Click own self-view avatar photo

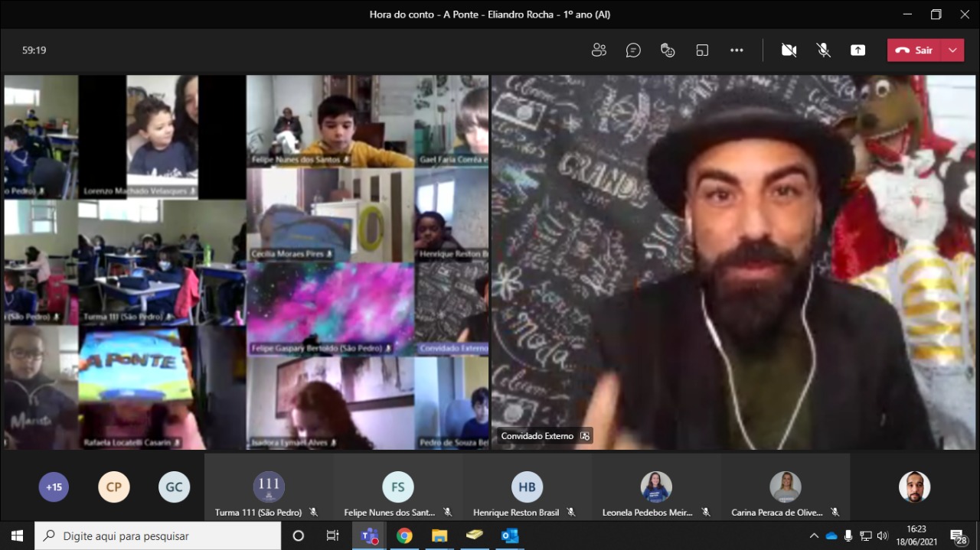coord(914,487)
